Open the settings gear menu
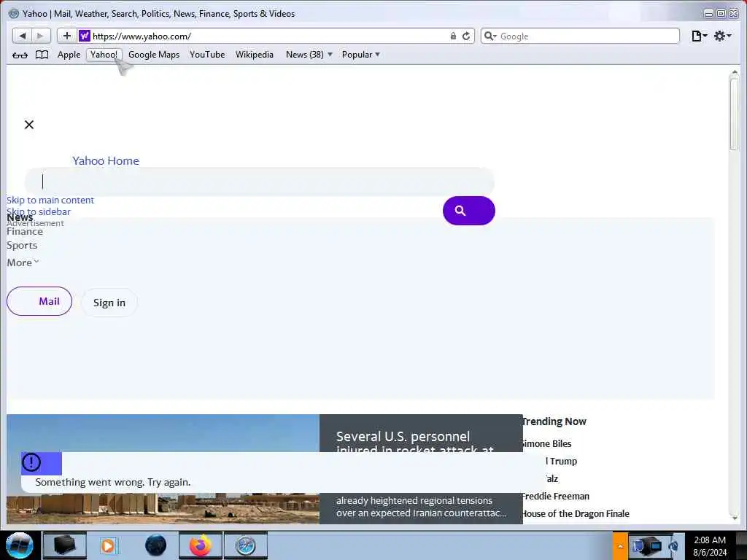The height and width of the screenshot is (560, 747). coord(721,36)
